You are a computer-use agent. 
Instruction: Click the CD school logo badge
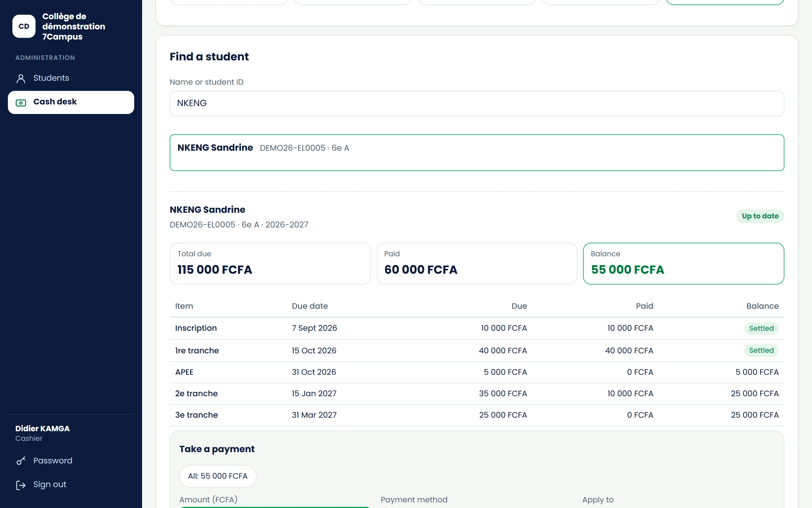click(24, 26)
